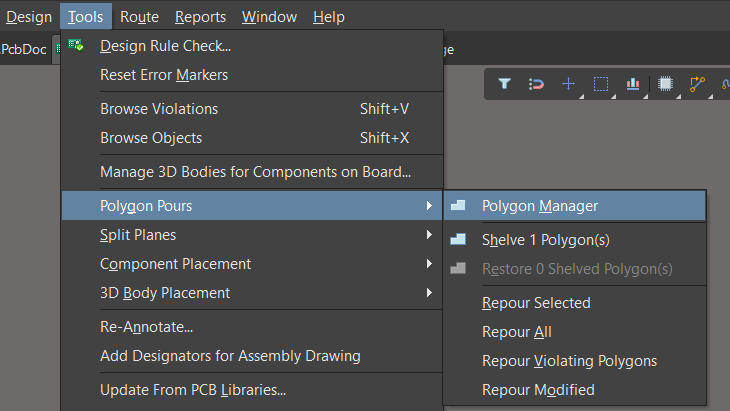Expand the Split Planes submenu
This screenshot has height=411, width=730.
click(x=252, y=235)
